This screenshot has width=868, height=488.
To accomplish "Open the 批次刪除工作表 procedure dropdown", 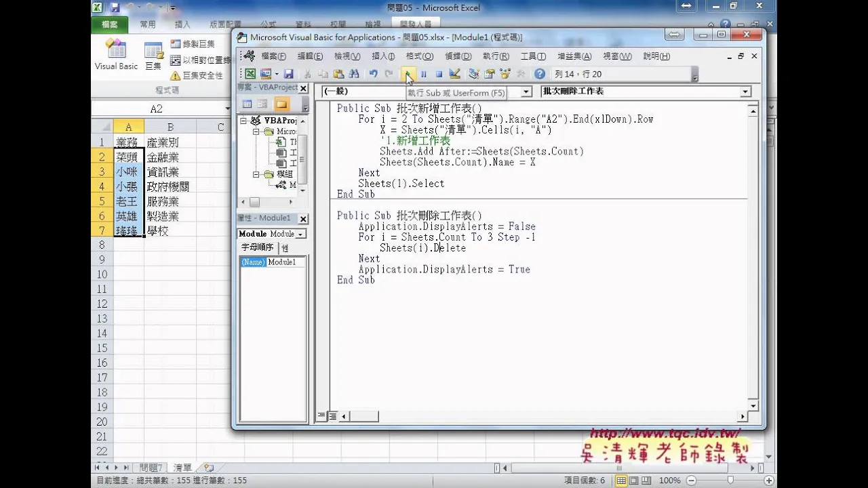I will pyautogui.click(x=745, y=91).
